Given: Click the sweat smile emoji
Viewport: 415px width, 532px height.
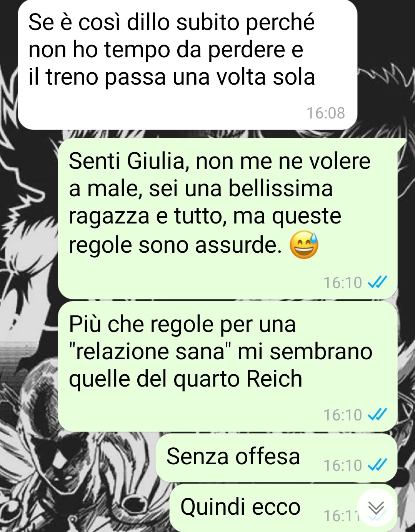Looking at the screenshot, I should coord(304,245).
